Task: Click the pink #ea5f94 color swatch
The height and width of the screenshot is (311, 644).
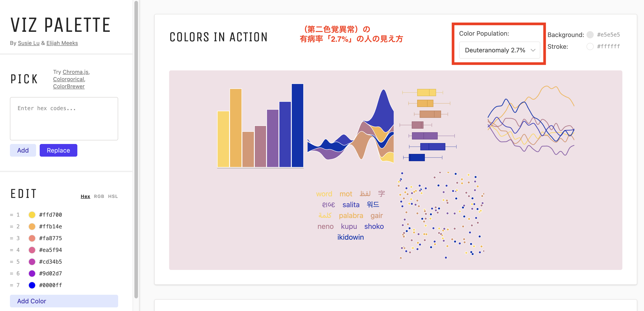Action: tap(32, 250)
